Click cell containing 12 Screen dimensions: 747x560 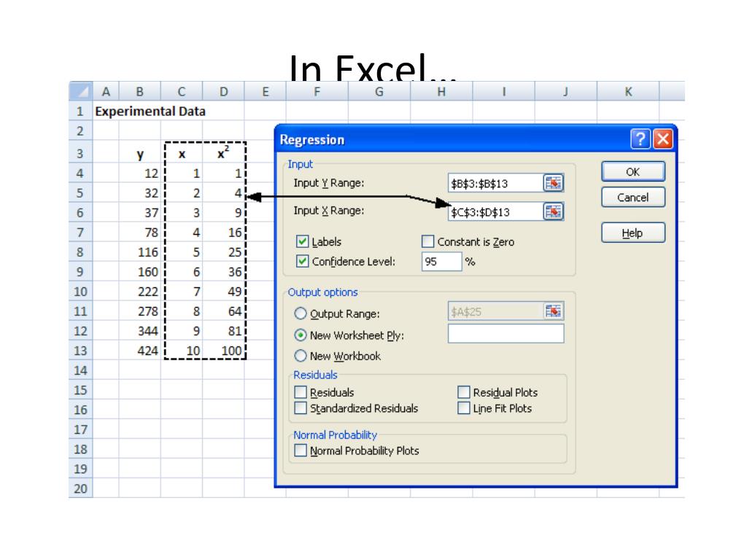point(139,173)
